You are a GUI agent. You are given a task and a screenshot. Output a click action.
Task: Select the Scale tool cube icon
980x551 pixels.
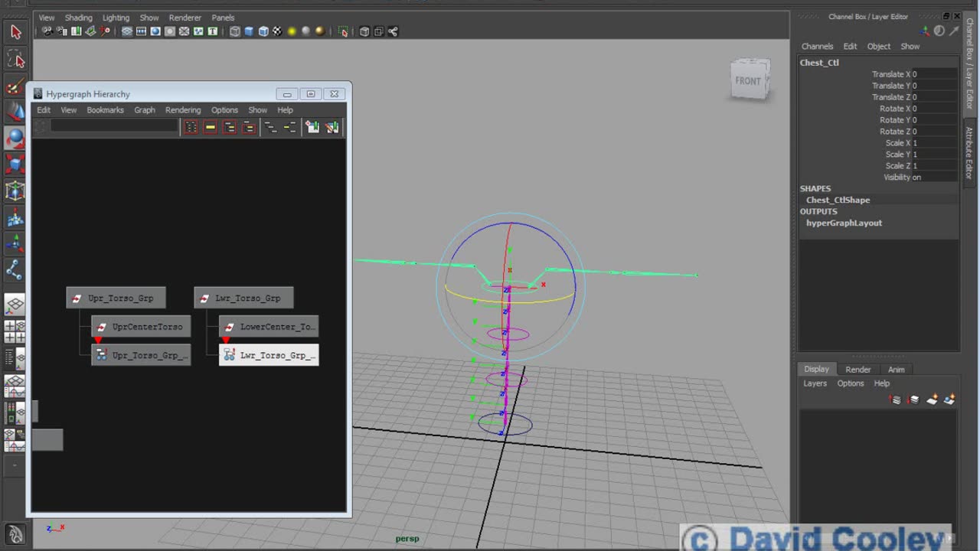coord(15,165)
